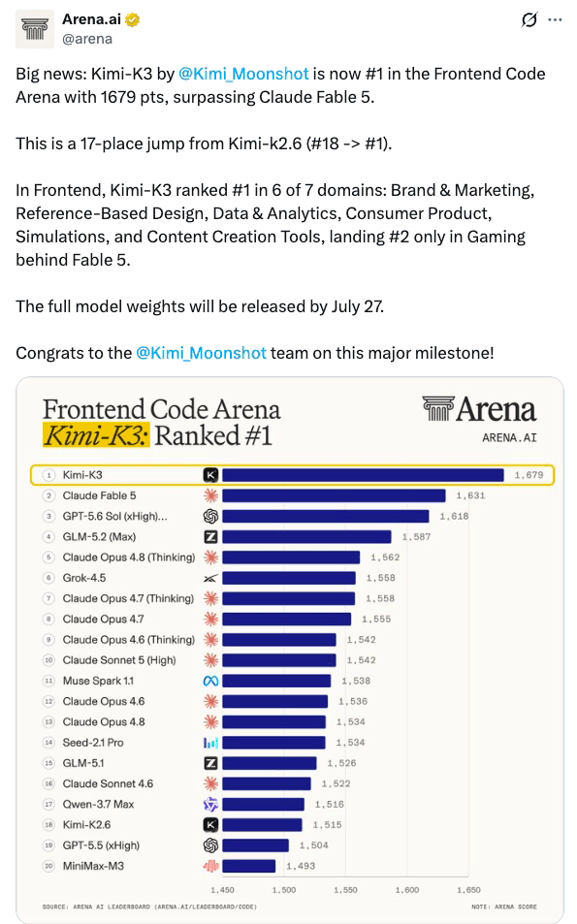The width and height of the screenshot is (577, 924).
Task: Click the Kimi-K2.6 row label at rank 18
Action: [86, 824]
